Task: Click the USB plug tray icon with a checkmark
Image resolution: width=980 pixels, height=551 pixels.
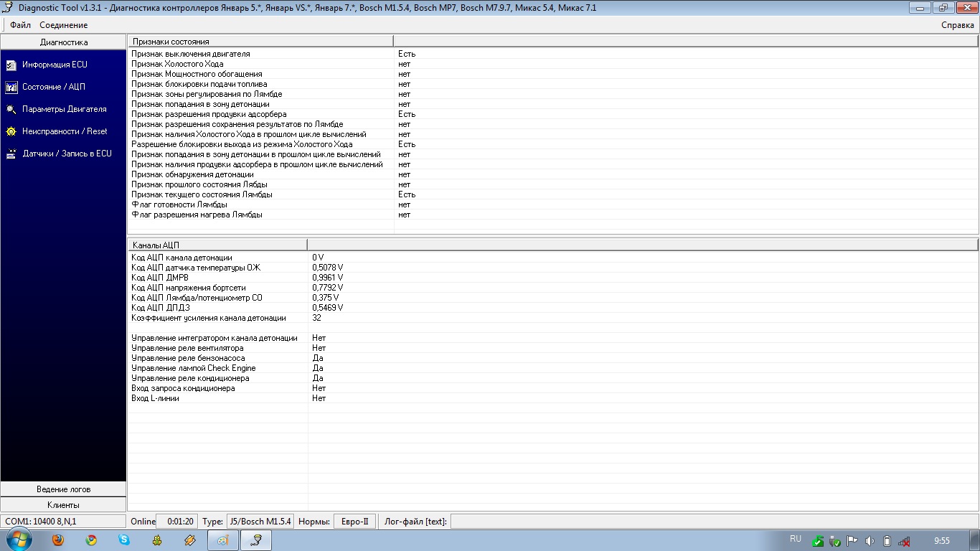Action: coord(835,541)
